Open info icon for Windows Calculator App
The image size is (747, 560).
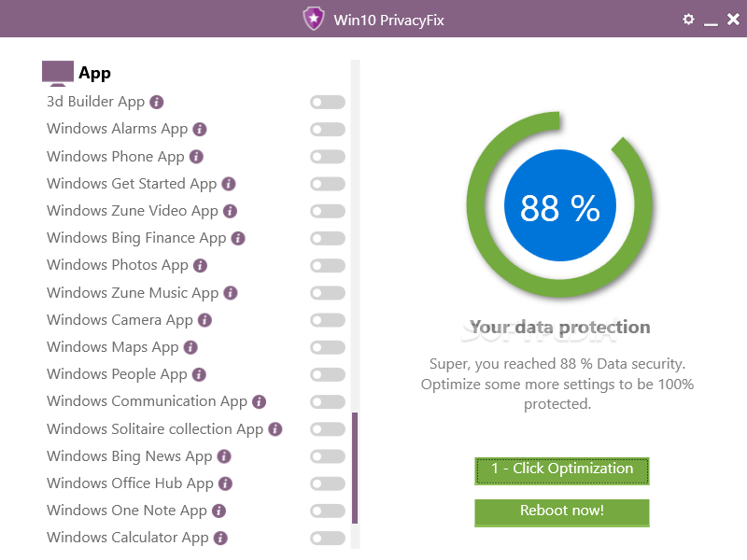coord(220,538)
